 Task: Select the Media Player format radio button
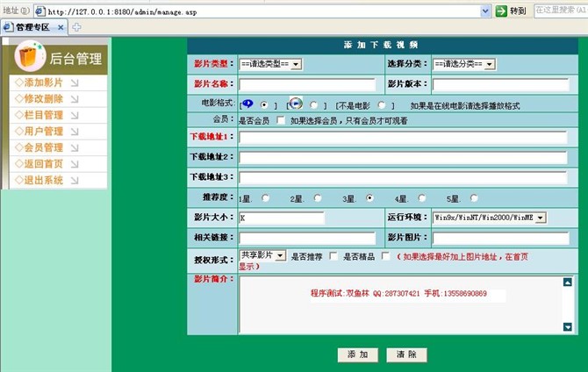[x=314, y=105]
